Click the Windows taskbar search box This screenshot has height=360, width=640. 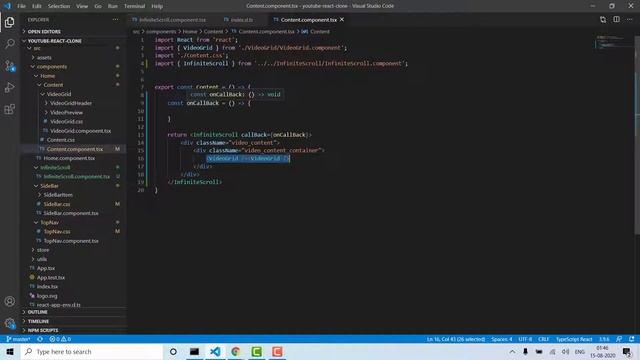point(92,351)
